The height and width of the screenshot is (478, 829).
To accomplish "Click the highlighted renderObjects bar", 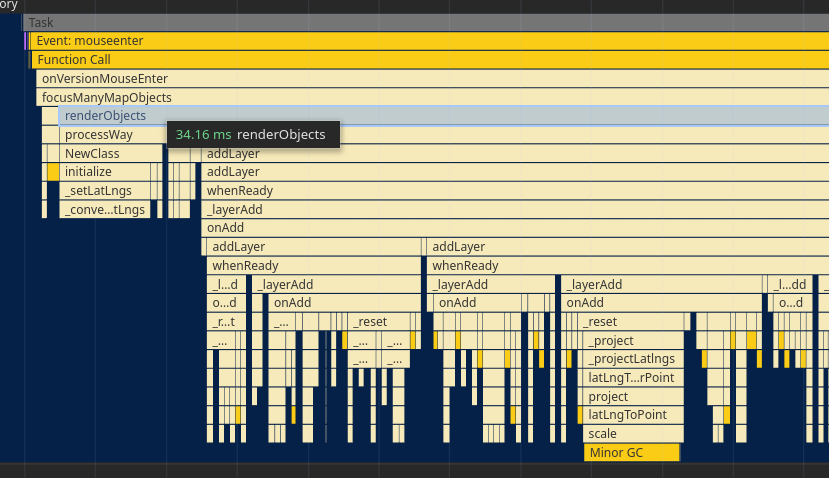I will 105,116.
